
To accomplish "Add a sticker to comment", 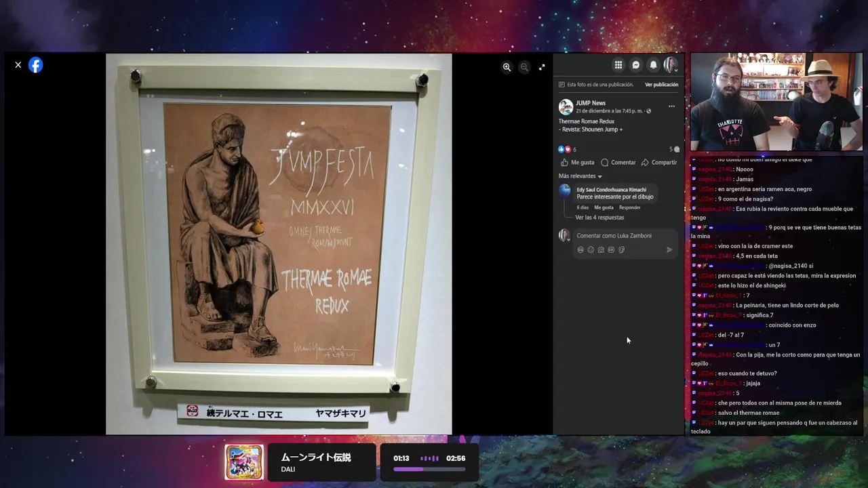I will [x=621, y=250].
